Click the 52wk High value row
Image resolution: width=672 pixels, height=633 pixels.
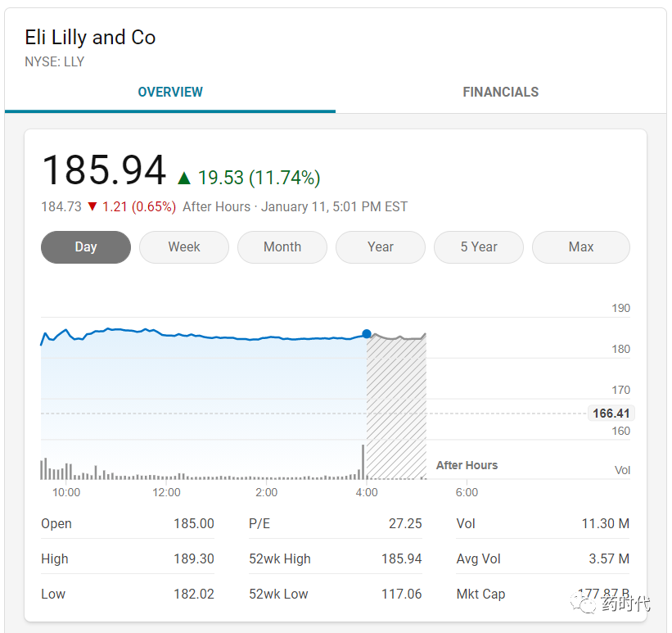pos(335,558)
